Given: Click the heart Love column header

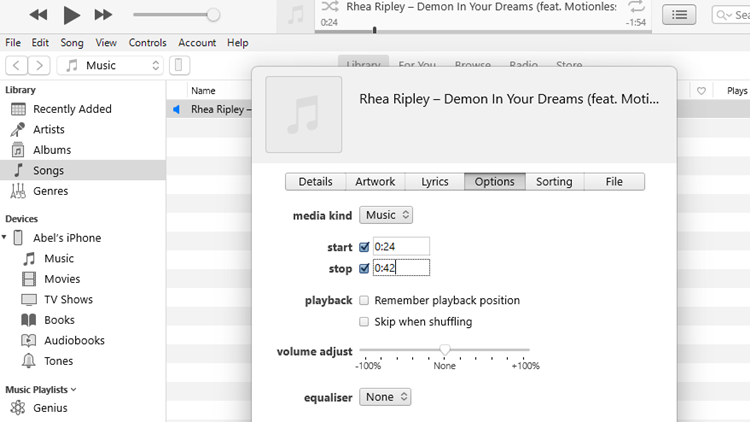Looking at the screenshot, I should pyautogui.click(x=701, y=91).
